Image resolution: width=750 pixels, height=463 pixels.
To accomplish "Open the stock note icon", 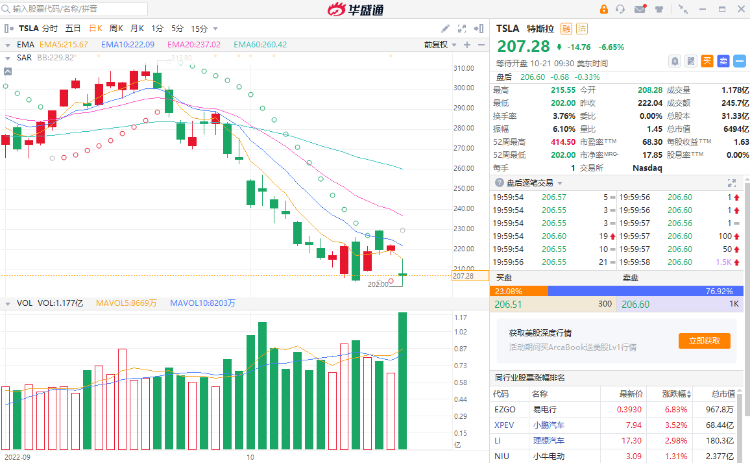I will pos(691,61).
